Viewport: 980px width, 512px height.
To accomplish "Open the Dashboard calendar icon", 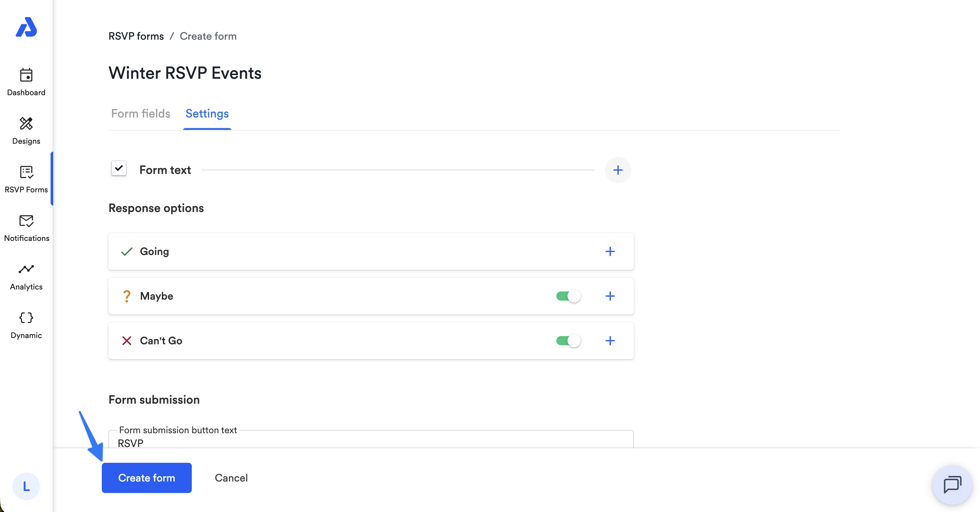I will (x=26, y=75).
